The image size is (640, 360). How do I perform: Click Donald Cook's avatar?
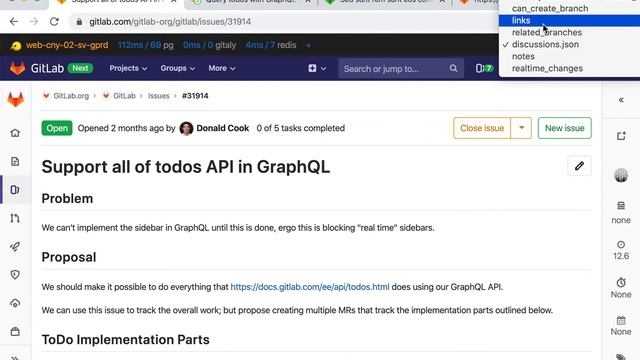click(x=186, y=128)
